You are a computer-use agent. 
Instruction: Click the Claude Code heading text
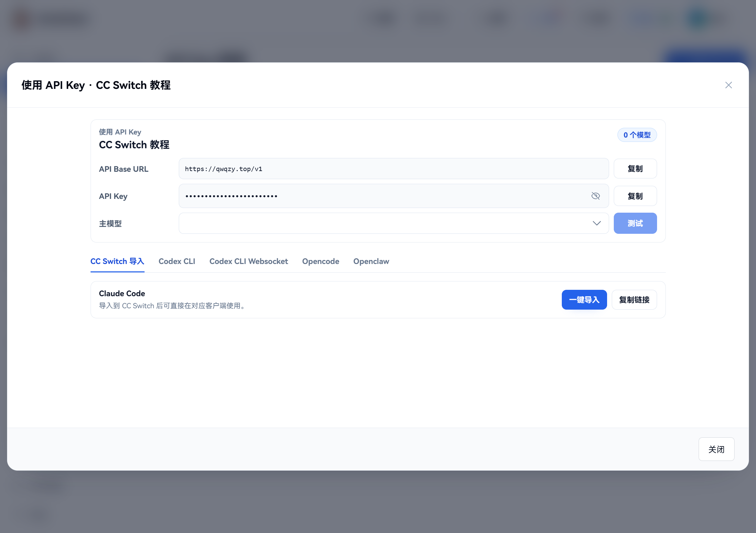[122, 294]
